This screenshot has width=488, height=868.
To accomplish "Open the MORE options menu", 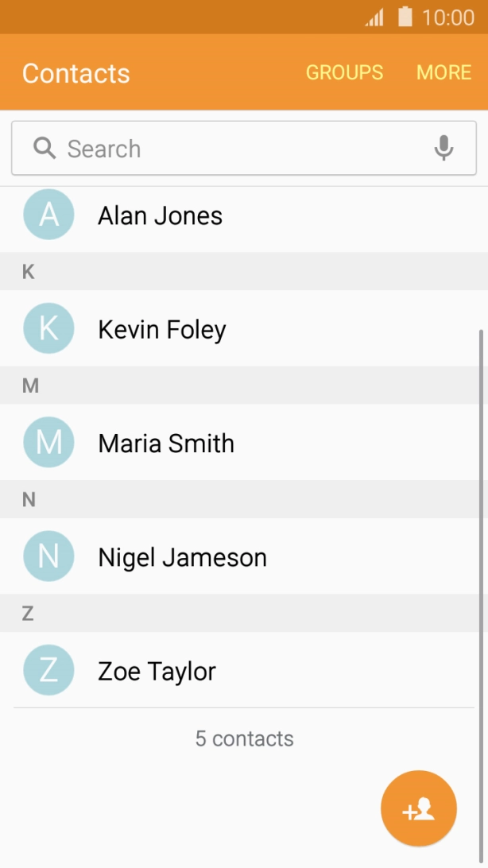I will point(443,72).
